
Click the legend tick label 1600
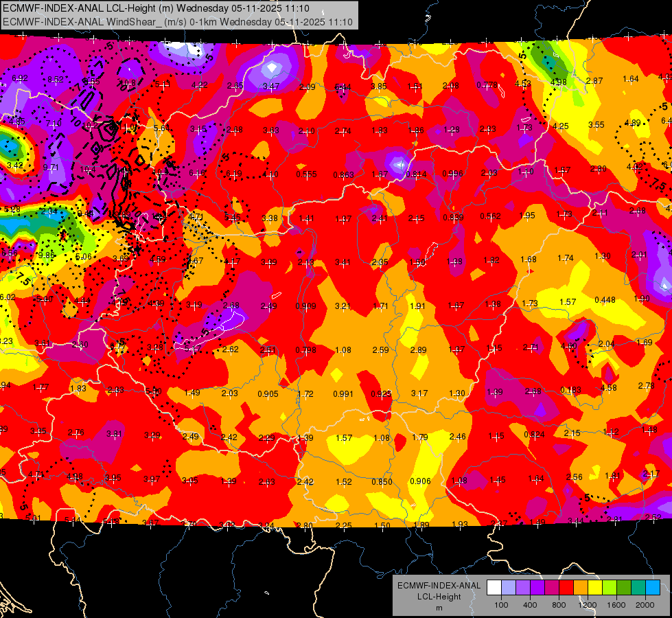(x=616, y=605)
